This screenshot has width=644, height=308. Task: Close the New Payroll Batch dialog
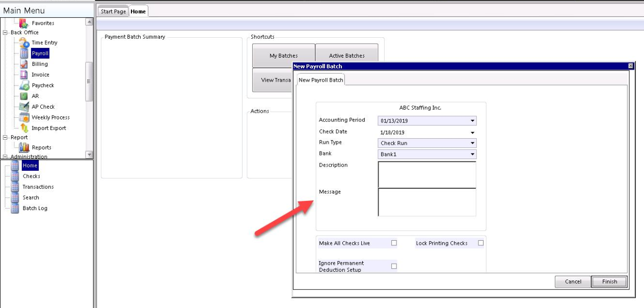[x=630, y=66]
